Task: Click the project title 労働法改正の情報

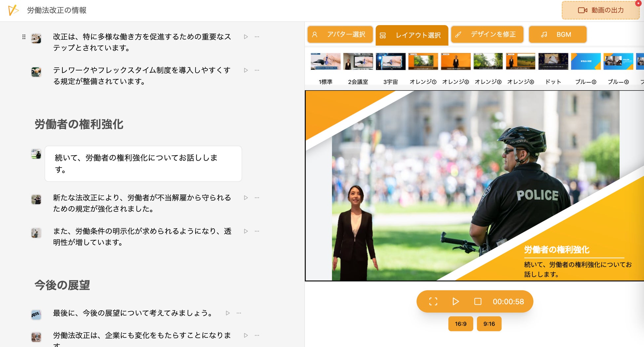Action: [x=57, y=10]
